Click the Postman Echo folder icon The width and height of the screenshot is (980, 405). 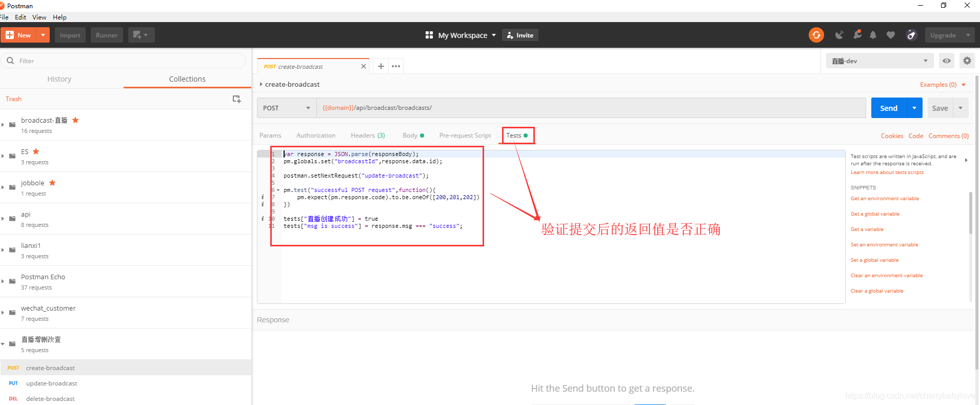(12, 281)
